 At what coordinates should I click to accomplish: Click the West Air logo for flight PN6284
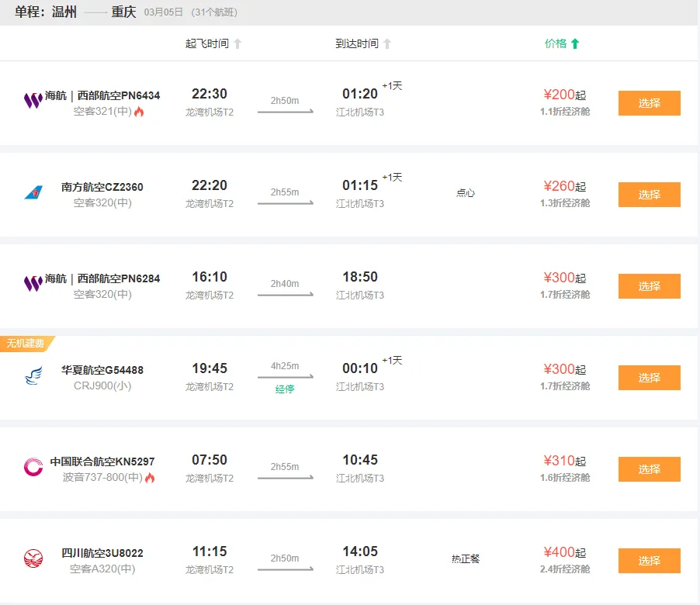pyautogui.click(x=33, y=284)
